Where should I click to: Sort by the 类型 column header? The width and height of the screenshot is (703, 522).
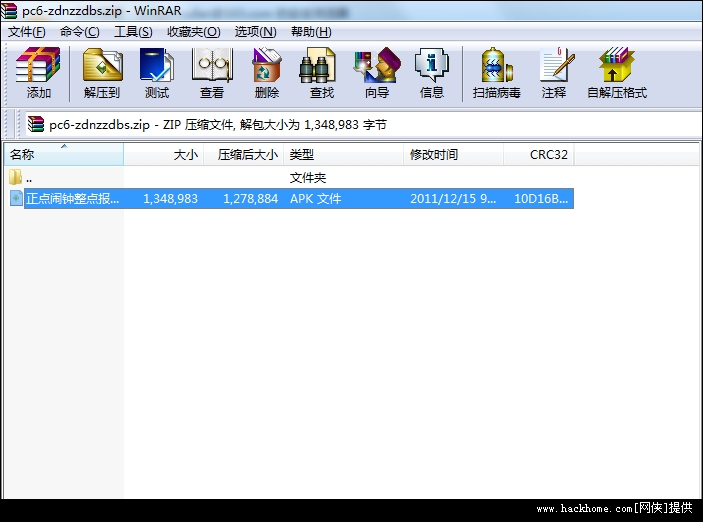(x=344, y=155)
